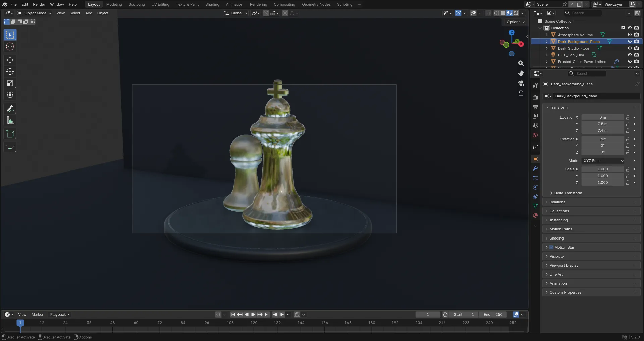The image size is (644, 341).
Task: Open the XYZ Euler rotation mode dropdown
Action: [x=603, y=161]
